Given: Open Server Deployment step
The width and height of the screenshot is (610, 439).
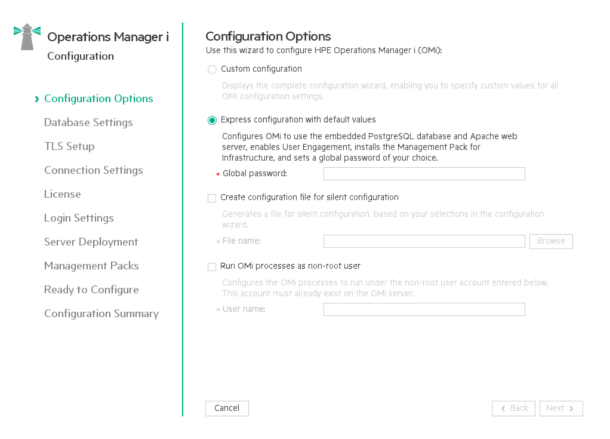Looking at the screenshot, I should click(91, 242).
